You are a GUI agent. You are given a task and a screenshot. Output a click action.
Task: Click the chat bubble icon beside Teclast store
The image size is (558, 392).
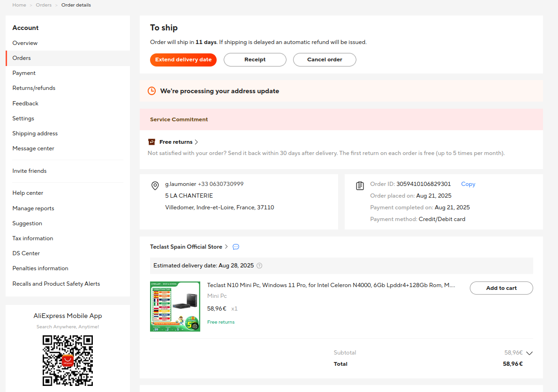(x=236, y=247)
